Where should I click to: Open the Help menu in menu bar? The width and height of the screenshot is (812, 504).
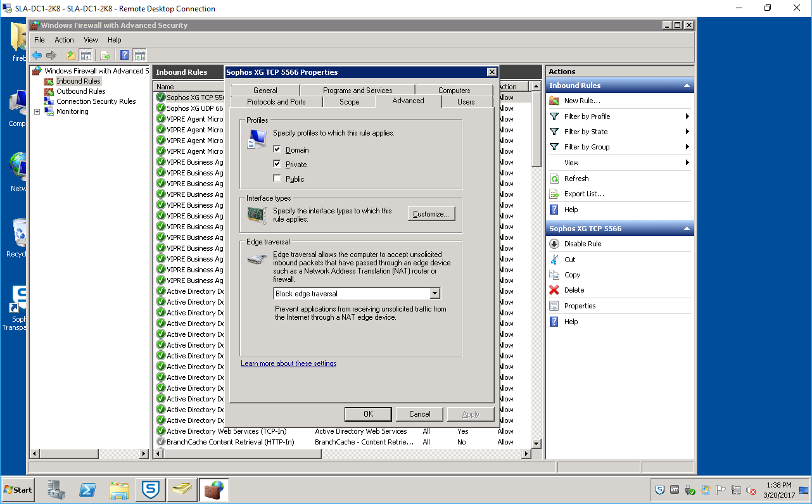point(114,40)
